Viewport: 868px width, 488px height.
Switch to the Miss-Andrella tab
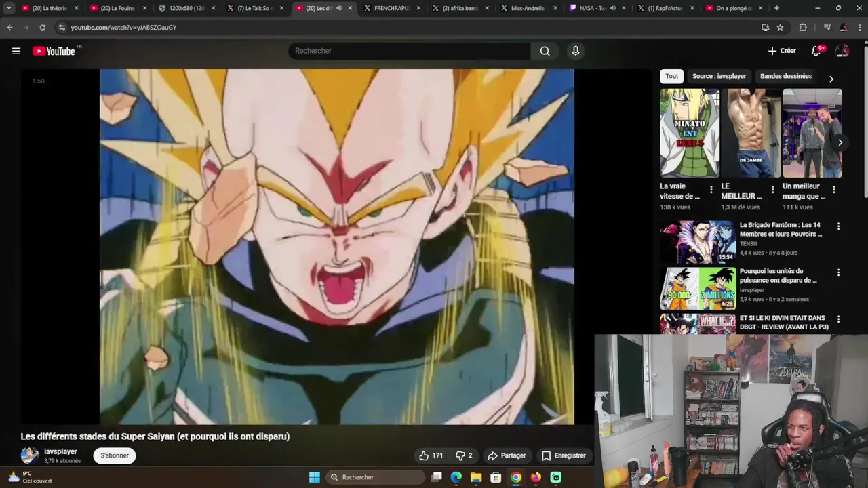click(x=529, y=8)
